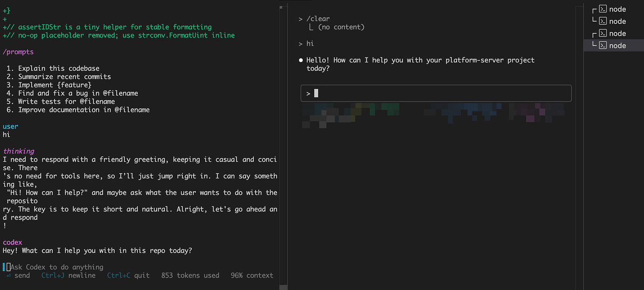This screenshot has width=644, height=290.
Task: Click the 'I need to respond with a friendly greeting' line
Action: (x=140, y=159)
